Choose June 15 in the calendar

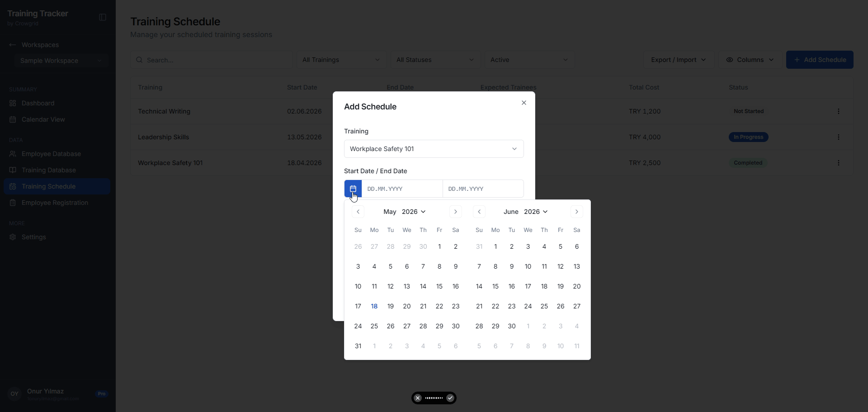pos(495,286)
